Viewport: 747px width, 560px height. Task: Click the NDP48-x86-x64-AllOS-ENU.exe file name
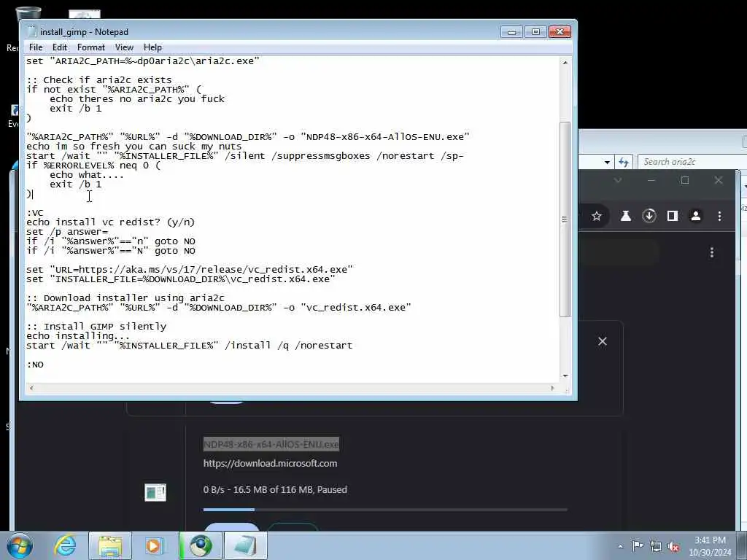(271, 444)
